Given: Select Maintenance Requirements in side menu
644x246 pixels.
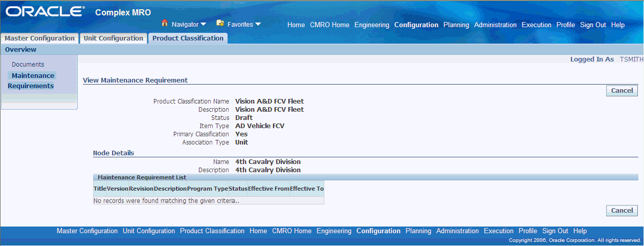Looking at the screenshot, I should click(31, 81).
